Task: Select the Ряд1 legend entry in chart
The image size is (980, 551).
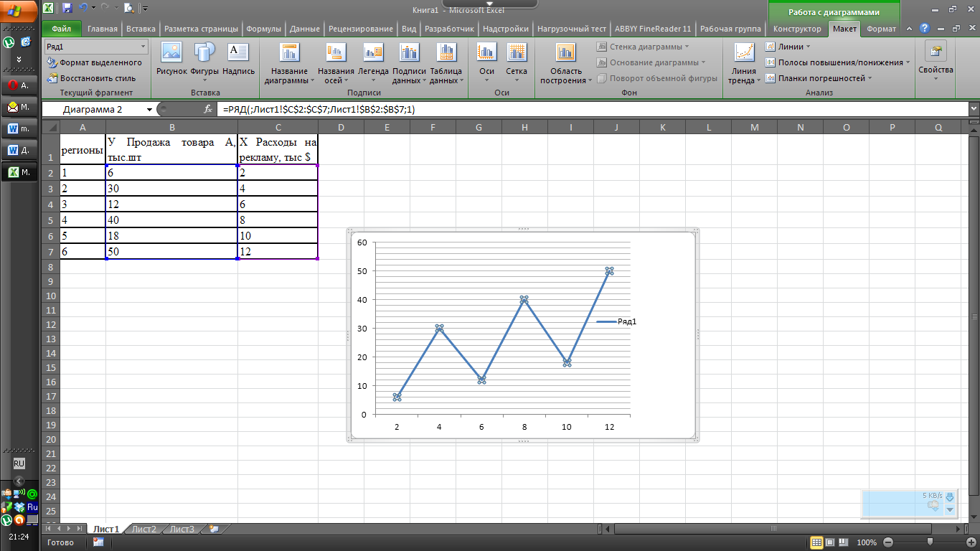Action: click(617, 321)
